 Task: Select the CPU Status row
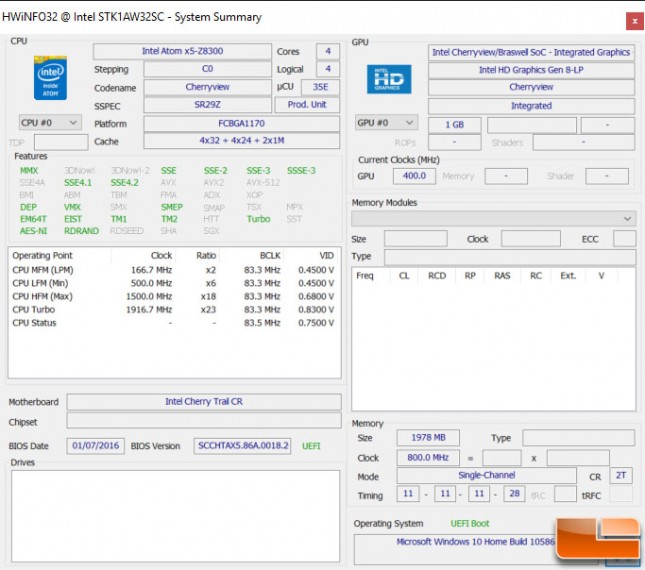pyautogui.click(x=173, y=323)
